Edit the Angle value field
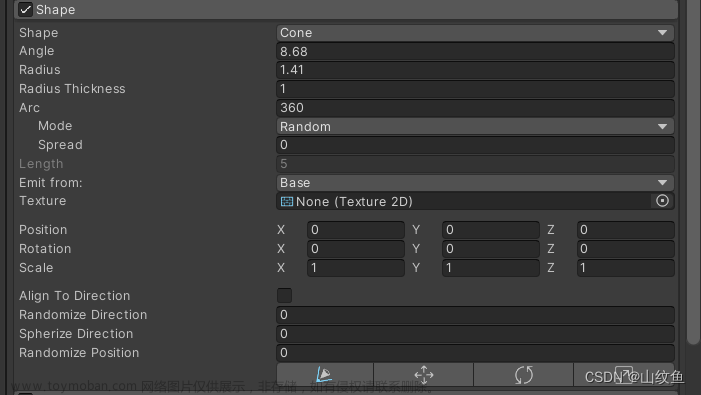Screen dimensions: 701x395 [475, 51]
